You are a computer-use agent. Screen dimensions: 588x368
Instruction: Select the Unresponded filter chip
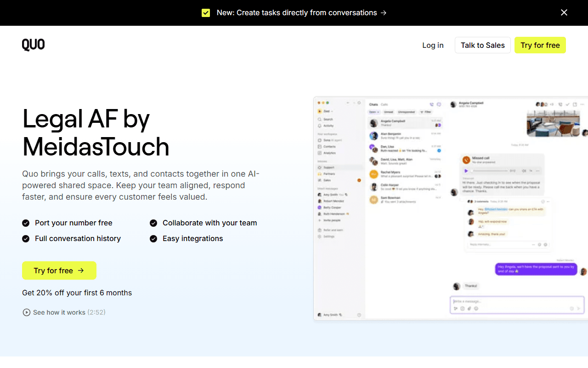(x=406, y=112)
